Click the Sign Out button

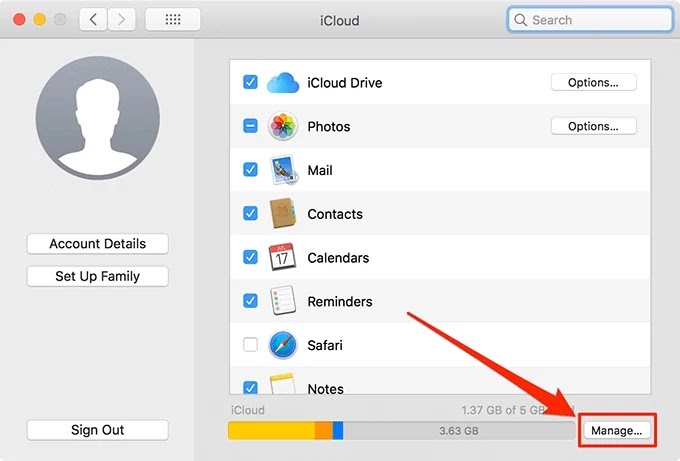[98, 430]
